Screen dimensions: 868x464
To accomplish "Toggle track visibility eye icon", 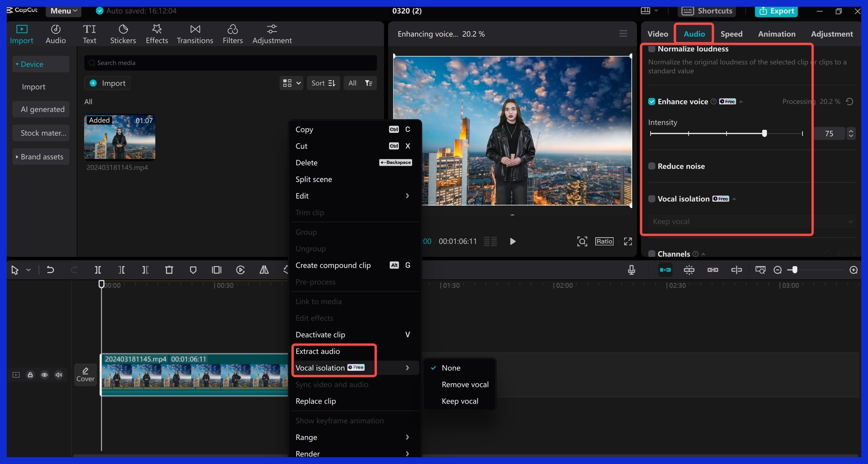I will click(44, 375).
